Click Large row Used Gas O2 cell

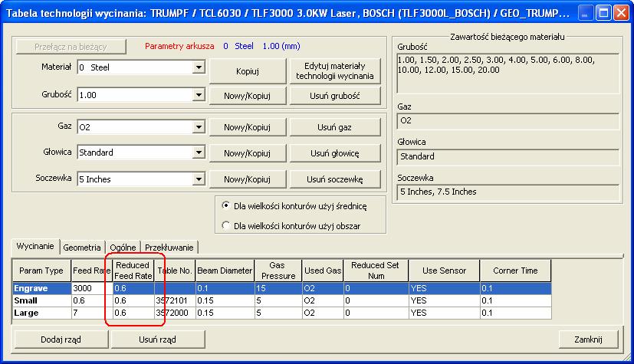coord(323,313)
